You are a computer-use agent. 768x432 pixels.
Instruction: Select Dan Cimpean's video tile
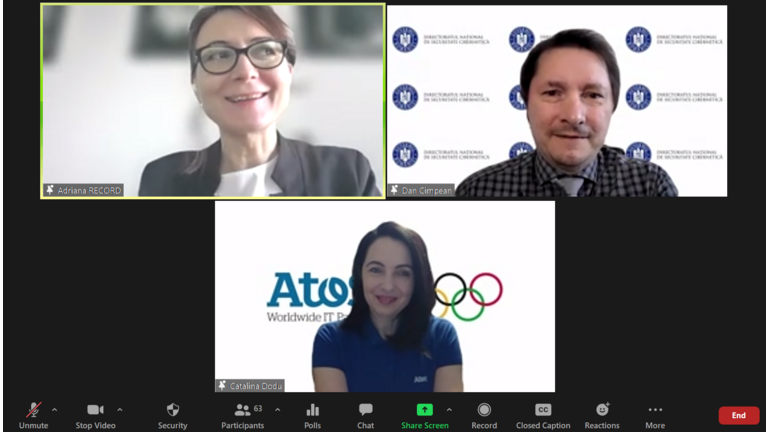(x=556, y=100)
